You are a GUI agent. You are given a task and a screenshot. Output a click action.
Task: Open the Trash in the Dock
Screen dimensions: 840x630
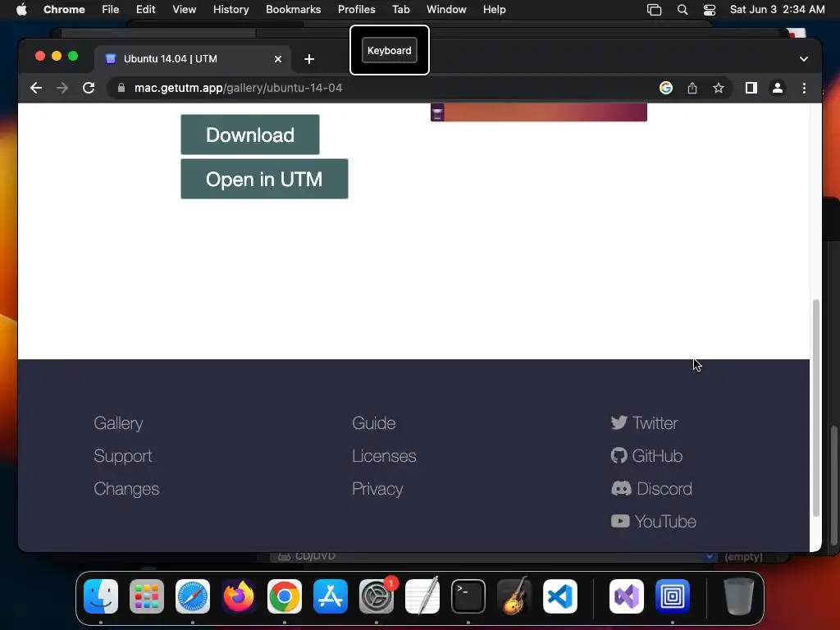click(x=739, y=596)
